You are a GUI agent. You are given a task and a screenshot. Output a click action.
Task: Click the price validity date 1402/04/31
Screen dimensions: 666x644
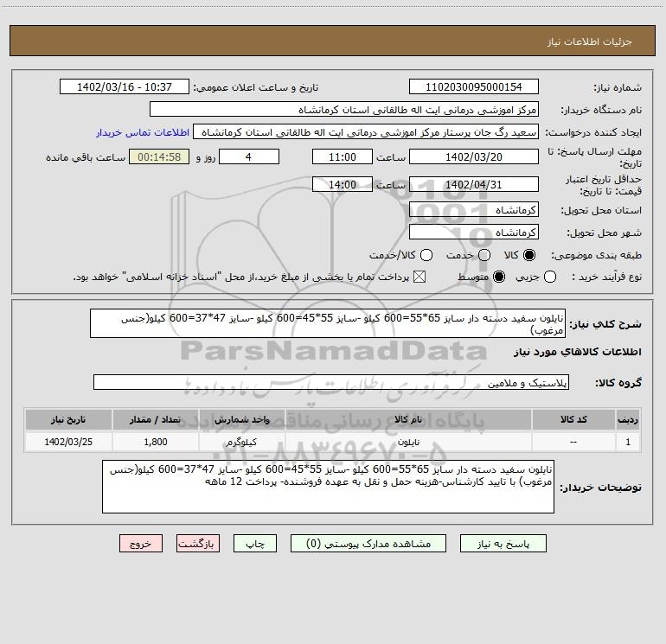pyautogui.click(x=474, y=185)
